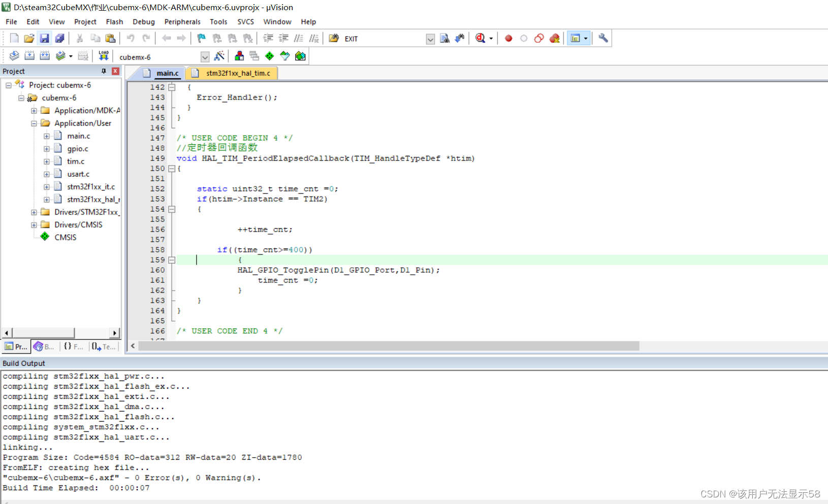
Task: Open Configuration using the wrench icon
Action: coord(603,38)
